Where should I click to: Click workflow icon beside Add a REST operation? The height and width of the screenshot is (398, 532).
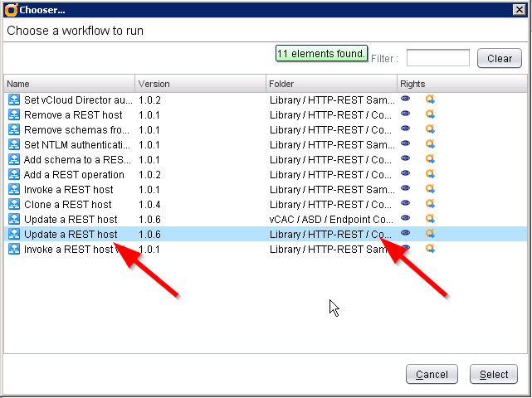(13, 174)
